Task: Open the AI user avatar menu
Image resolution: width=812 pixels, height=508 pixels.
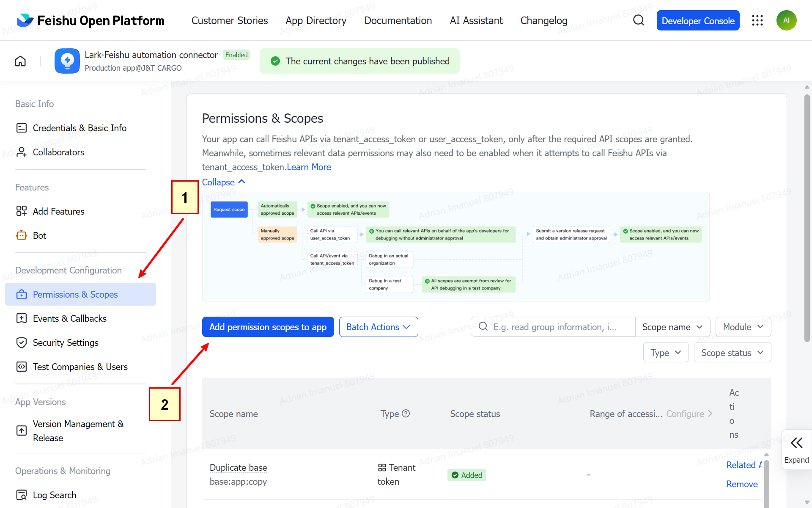Action: point(786,20)
